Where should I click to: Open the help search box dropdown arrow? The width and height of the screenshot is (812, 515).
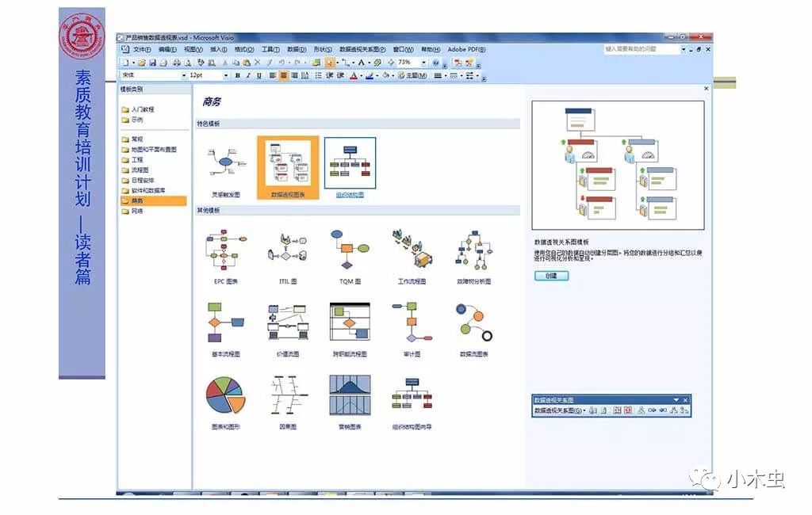[x=684, y=49]
